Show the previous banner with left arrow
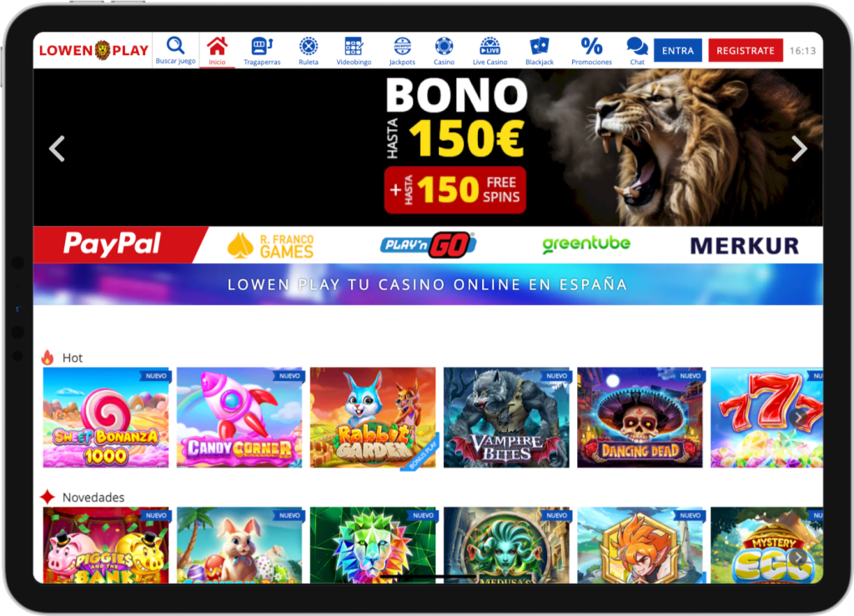Image resolution: width=854 pixels, height=616 pixels. coord(57,148)
